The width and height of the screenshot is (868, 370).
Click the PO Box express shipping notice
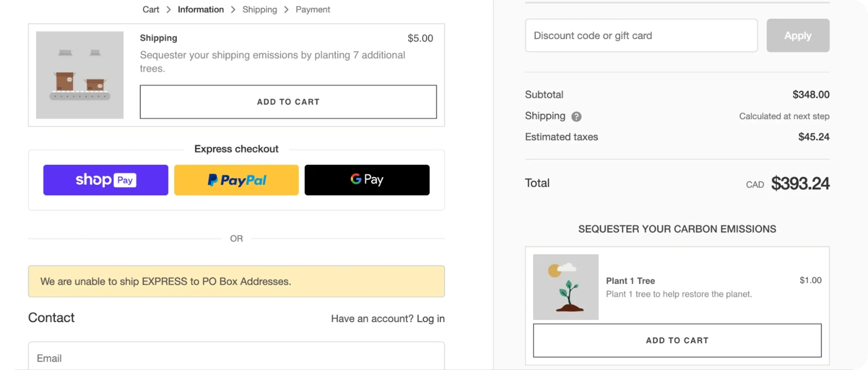coord(236,281)
